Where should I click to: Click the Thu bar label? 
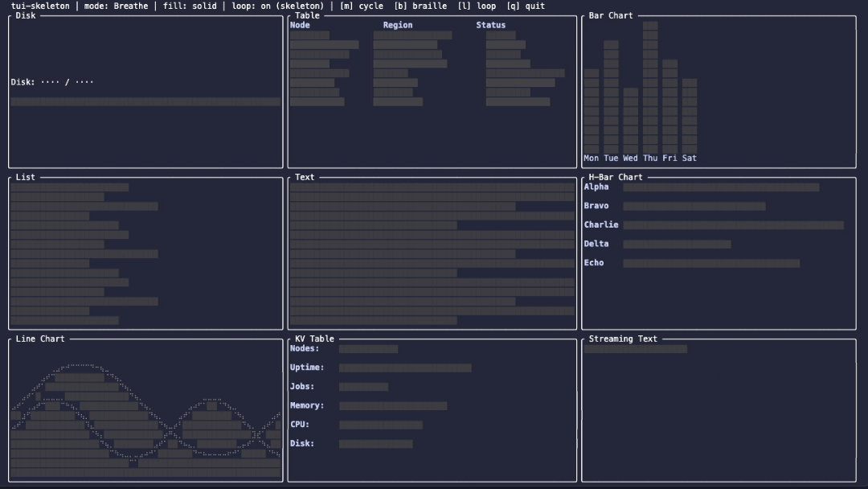tap(650, 158)
